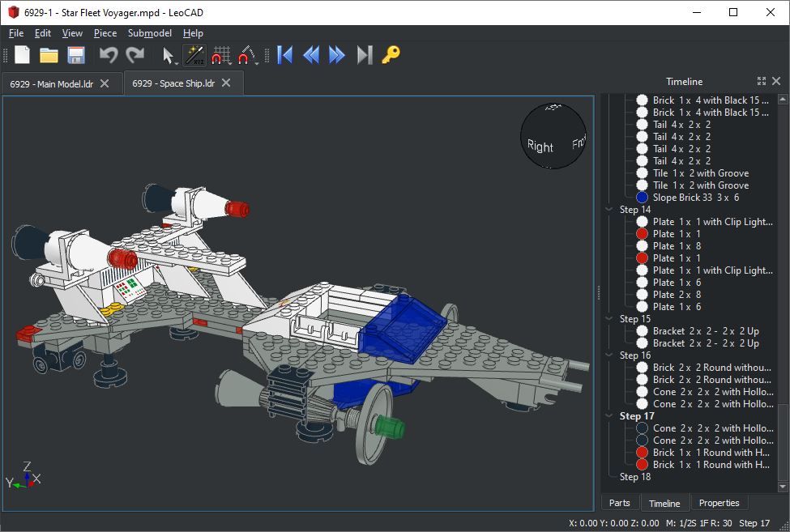Image resolution: width=790 pixels, height=532 pixels.
Task: Click the Right face on the view sphere
Action: [540, 147]
